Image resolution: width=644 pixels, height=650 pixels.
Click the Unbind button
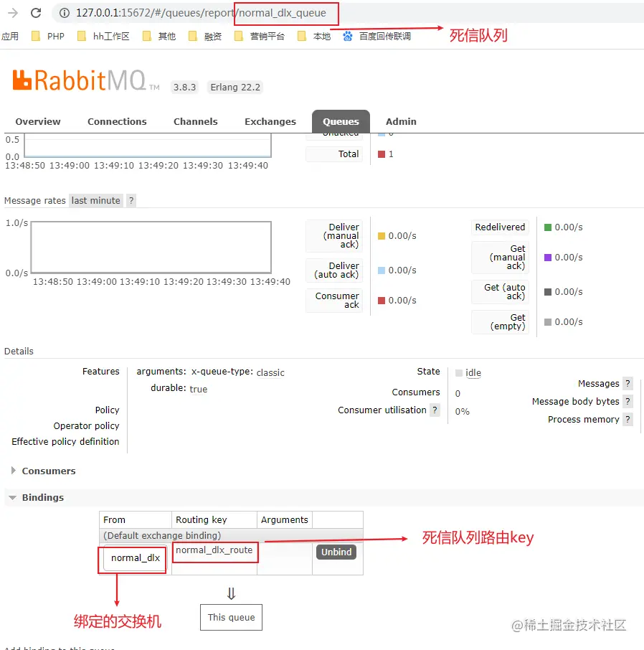coord(336,552)
